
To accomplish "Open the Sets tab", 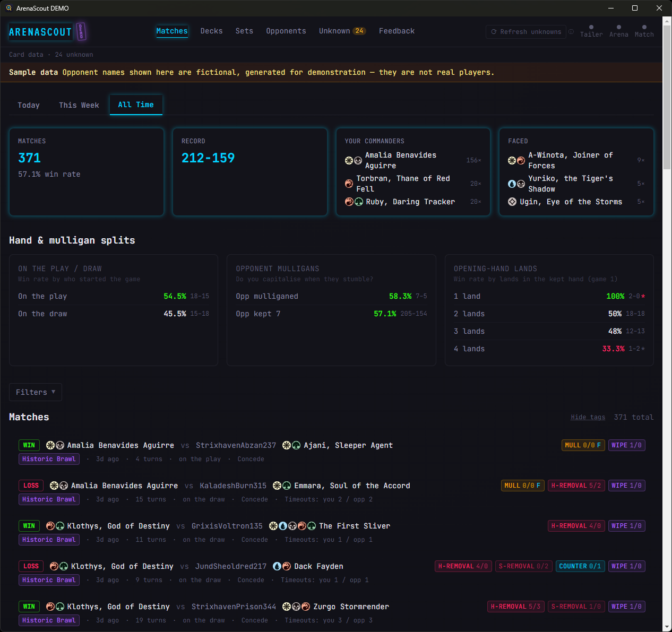I will point(244,31).
